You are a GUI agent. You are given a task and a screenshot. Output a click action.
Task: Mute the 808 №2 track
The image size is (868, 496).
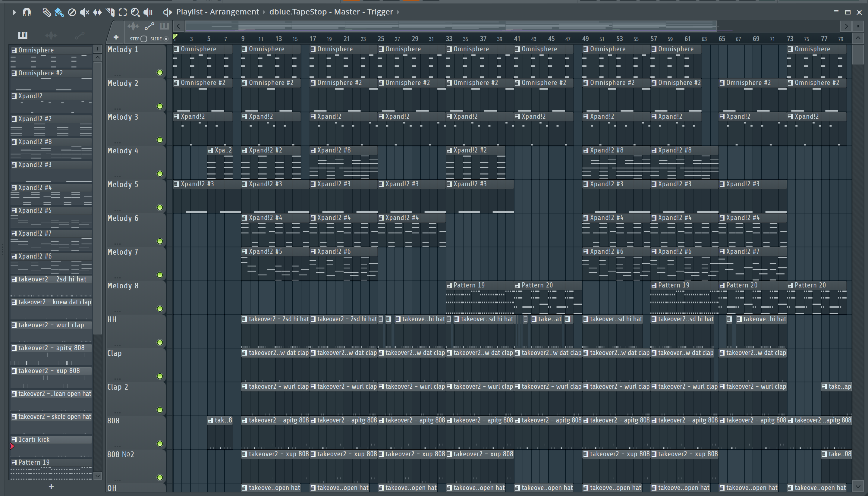(160, 477)
